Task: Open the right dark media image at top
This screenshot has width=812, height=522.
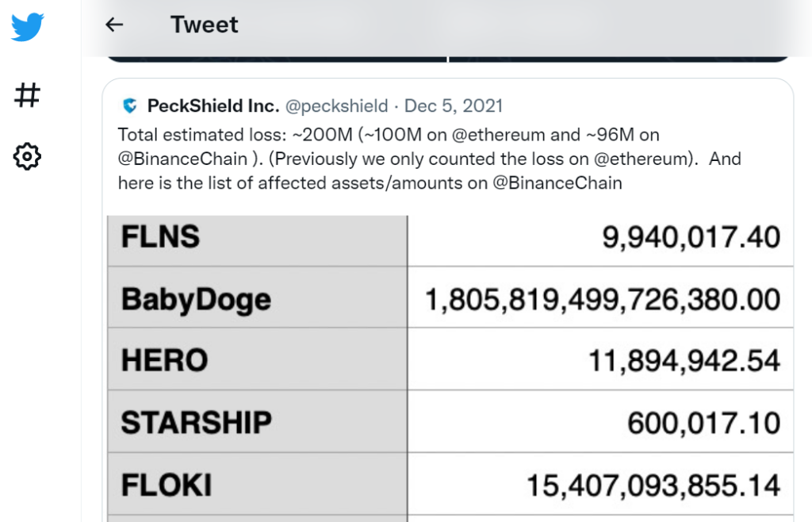Action: [x=619, y=58]
